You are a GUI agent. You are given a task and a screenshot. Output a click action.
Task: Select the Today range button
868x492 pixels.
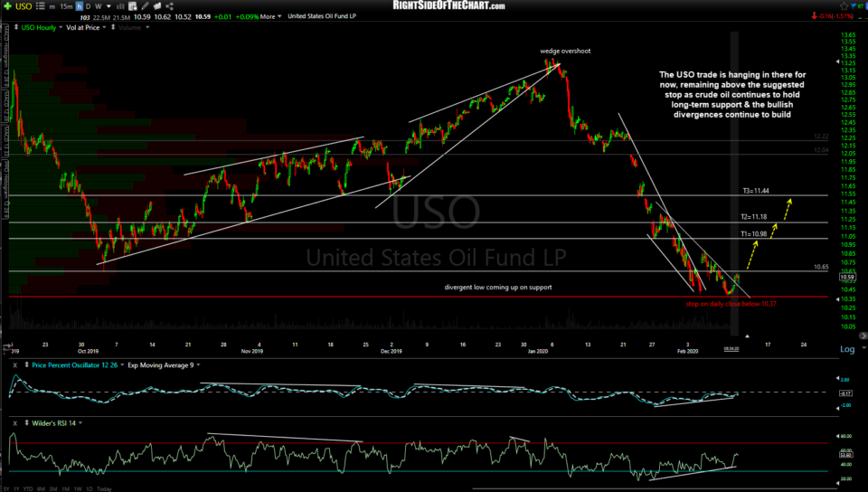(104, 488)
